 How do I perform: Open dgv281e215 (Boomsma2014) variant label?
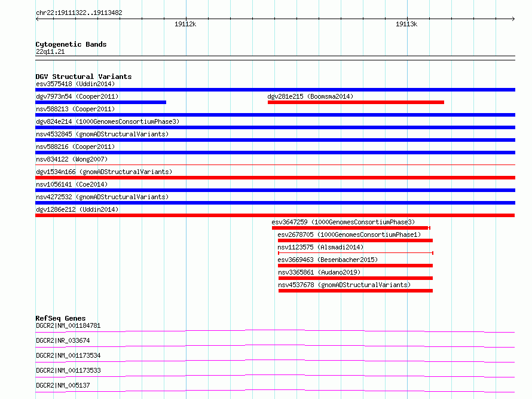[310, 96]
